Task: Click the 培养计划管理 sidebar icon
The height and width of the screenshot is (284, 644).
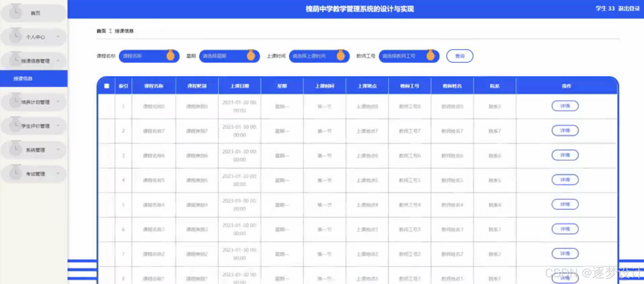Action: [x=16, y=102]
